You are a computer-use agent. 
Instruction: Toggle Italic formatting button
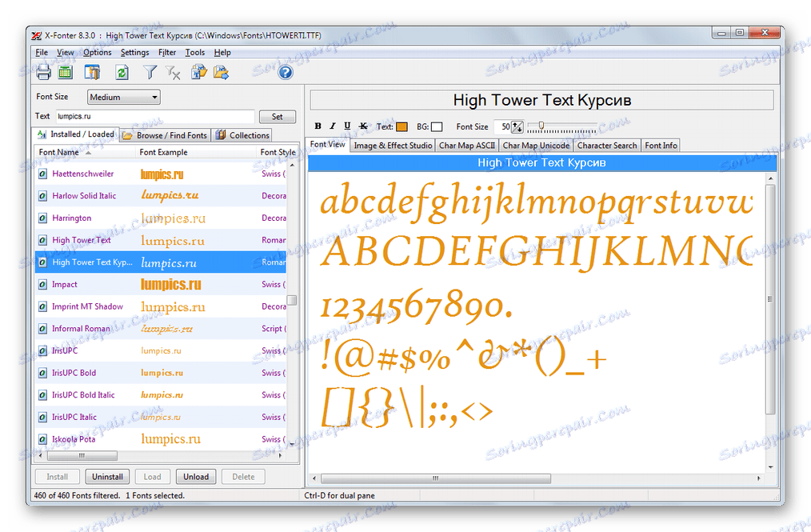(333, 126)
